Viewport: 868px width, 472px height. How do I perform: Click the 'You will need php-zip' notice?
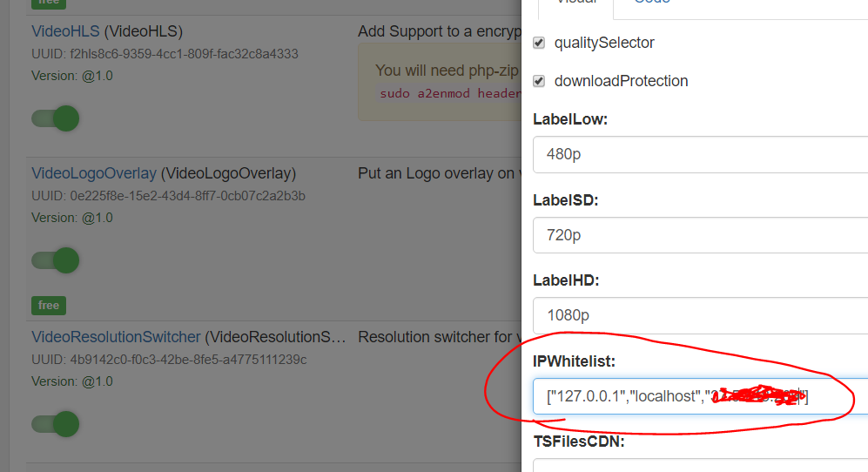tap(447, 71)
